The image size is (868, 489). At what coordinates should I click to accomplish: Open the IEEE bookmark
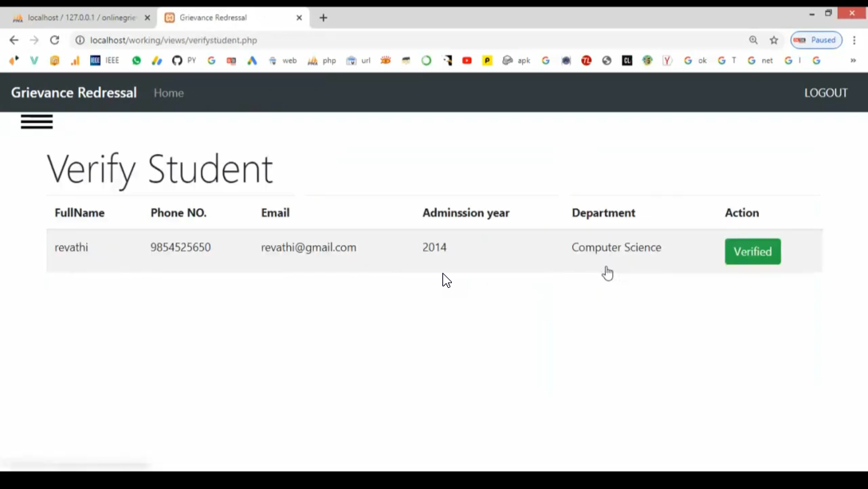click(x=104, y=61)
